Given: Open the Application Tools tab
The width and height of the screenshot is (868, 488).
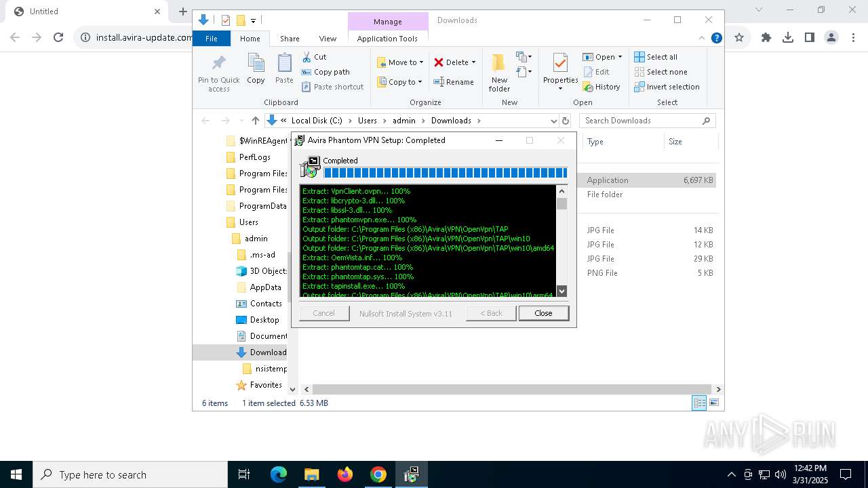Looking at the screenshot, I should coord(387,39).
